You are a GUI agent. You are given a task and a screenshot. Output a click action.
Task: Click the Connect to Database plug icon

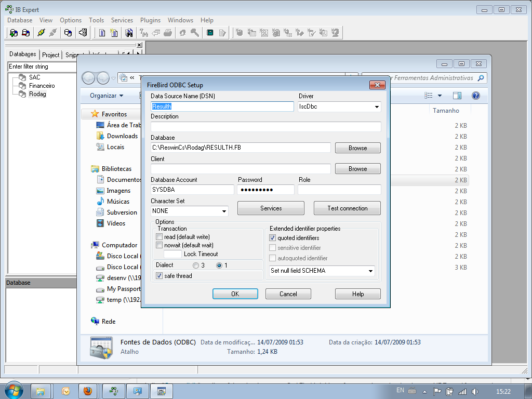(41, 33)
